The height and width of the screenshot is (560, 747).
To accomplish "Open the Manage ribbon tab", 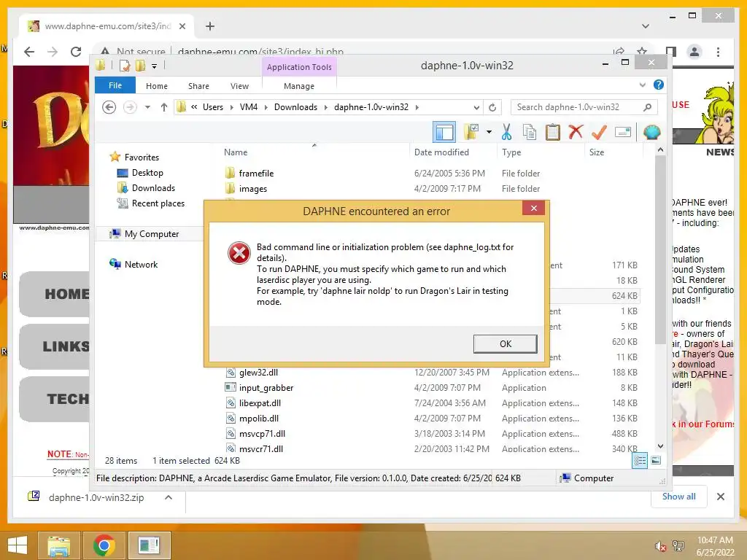I will [298, 86].
